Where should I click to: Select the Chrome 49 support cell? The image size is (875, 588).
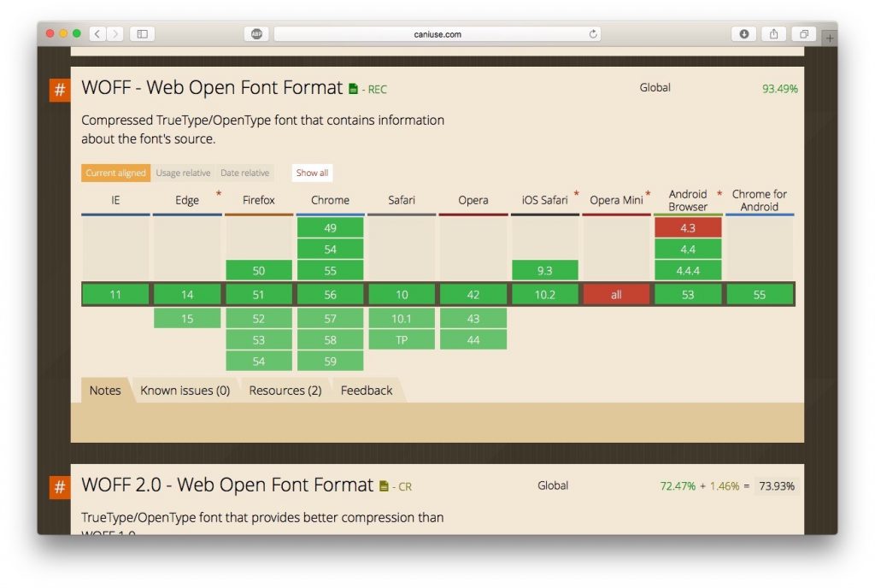point(331,227)
